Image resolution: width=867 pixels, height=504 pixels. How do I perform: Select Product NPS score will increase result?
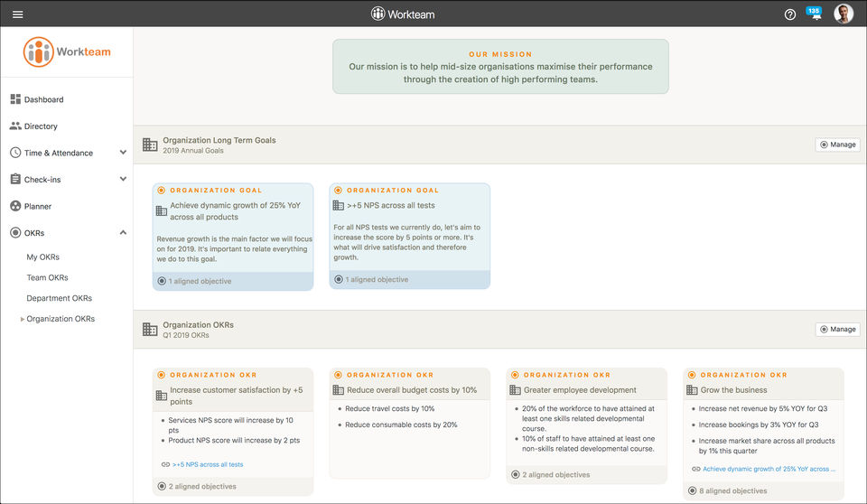pos(234,441)
